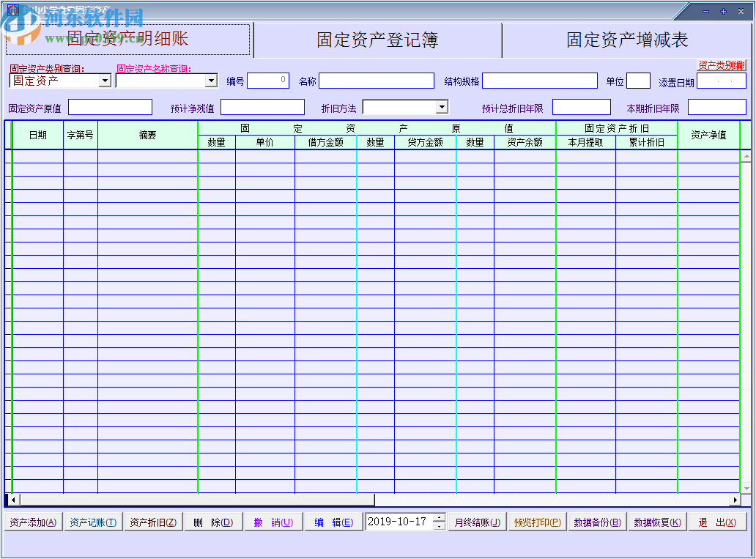点击编辑(E)按钮修改记录
Screen dimensions: 756x559
[x=333, y=522]
